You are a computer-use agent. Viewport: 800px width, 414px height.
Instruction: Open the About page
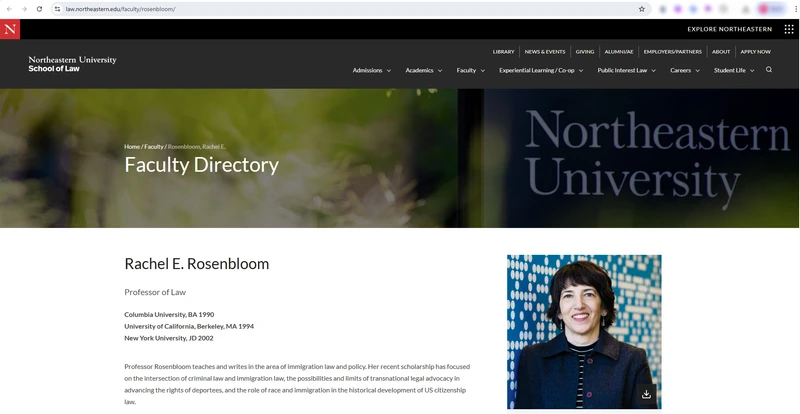[x=721, y=52]
